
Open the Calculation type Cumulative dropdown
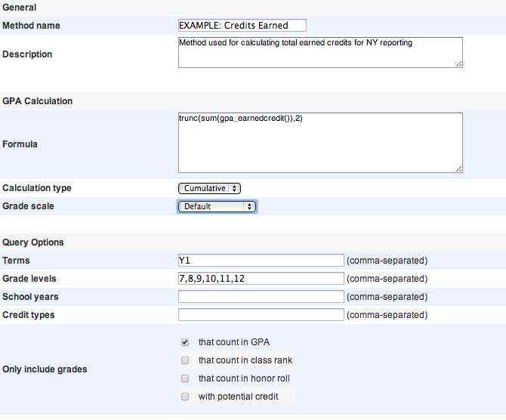click(209, 188)
